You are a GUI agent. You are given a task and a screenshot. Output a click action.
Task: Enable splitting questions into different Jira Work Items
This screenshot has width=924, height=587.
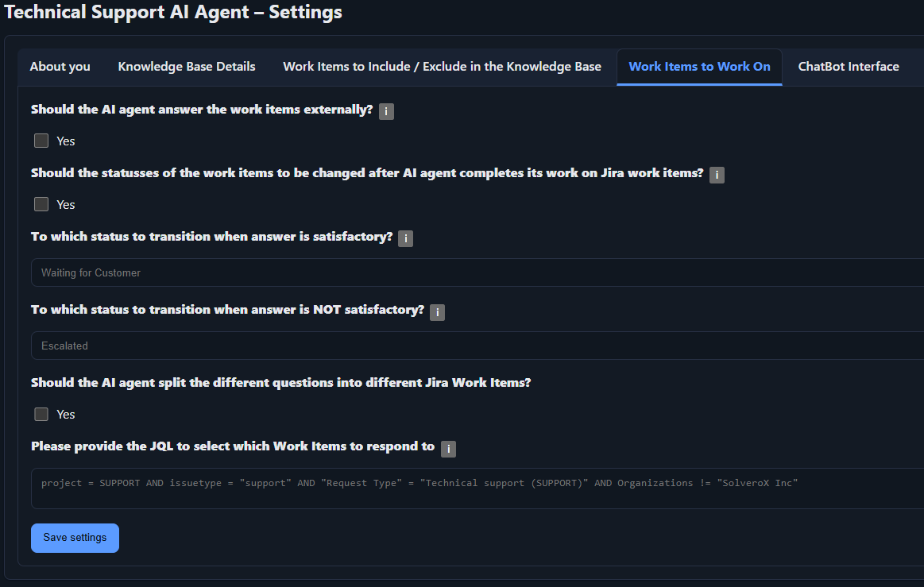(41, 413)
